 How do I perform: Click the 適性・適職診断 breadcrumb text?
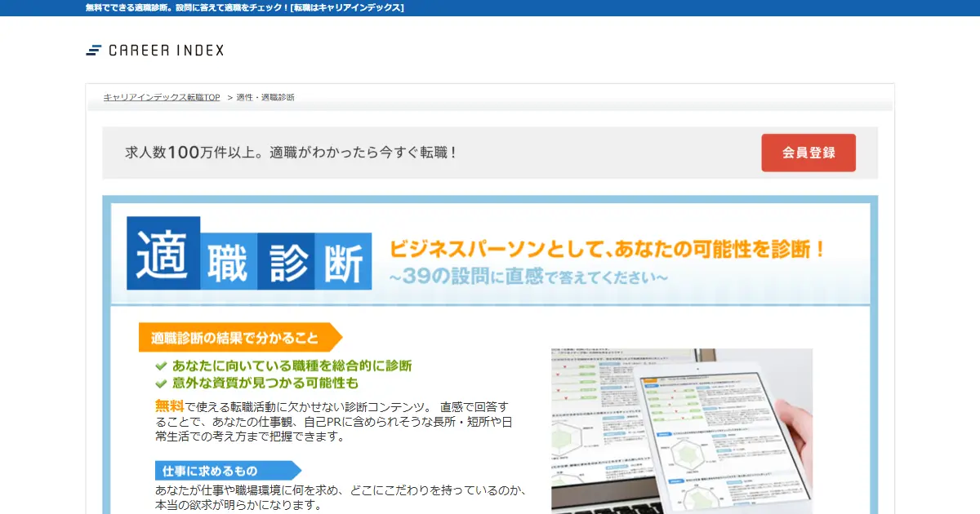click(265, 97)
